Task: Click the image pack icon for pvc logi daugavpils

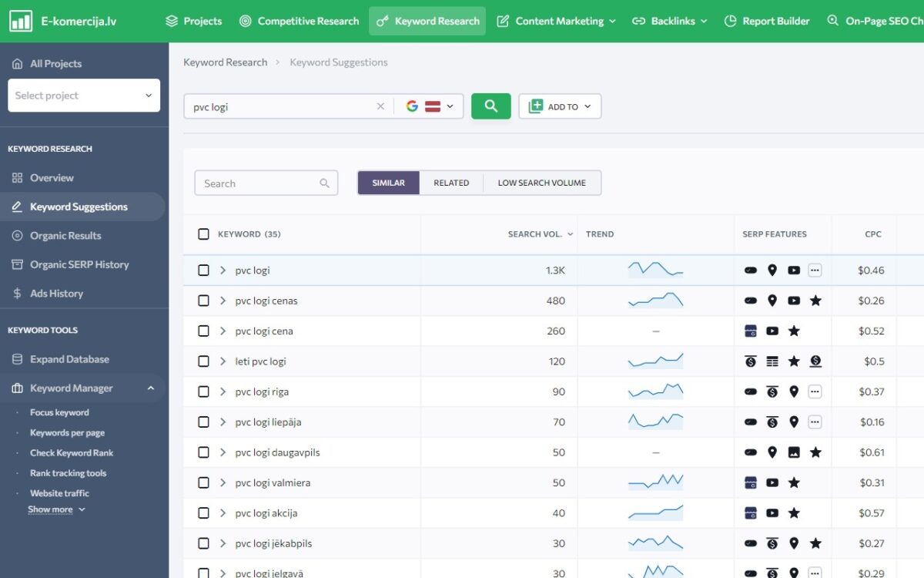Action: pos(794,452)
